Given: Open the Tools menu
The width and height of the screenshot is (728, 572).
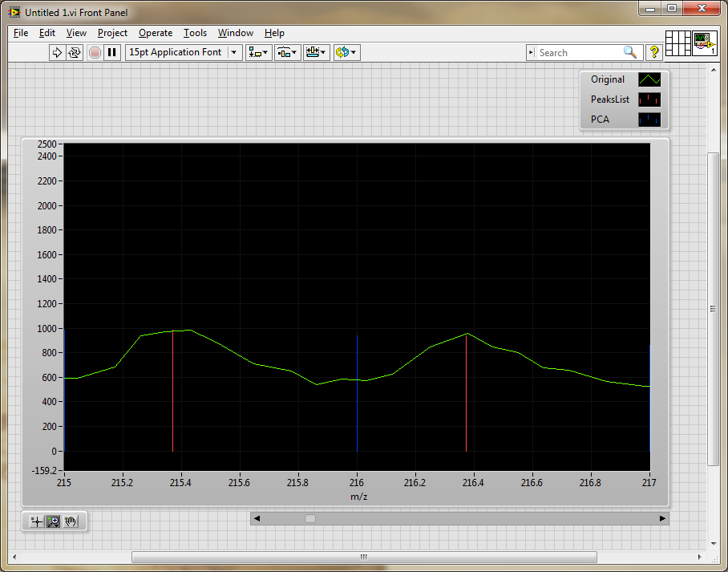Looking at the screenshot, I should pos(195,33).
